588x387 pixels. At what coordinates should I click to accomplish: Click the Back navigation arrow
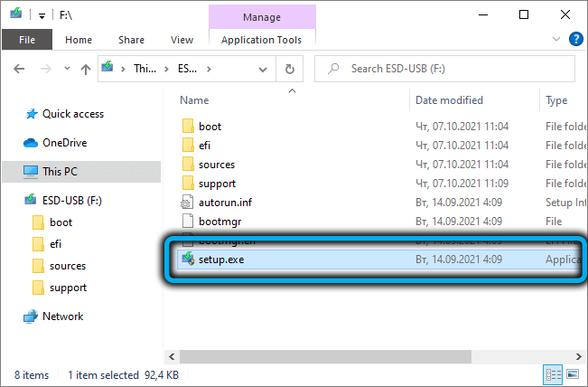19,69
